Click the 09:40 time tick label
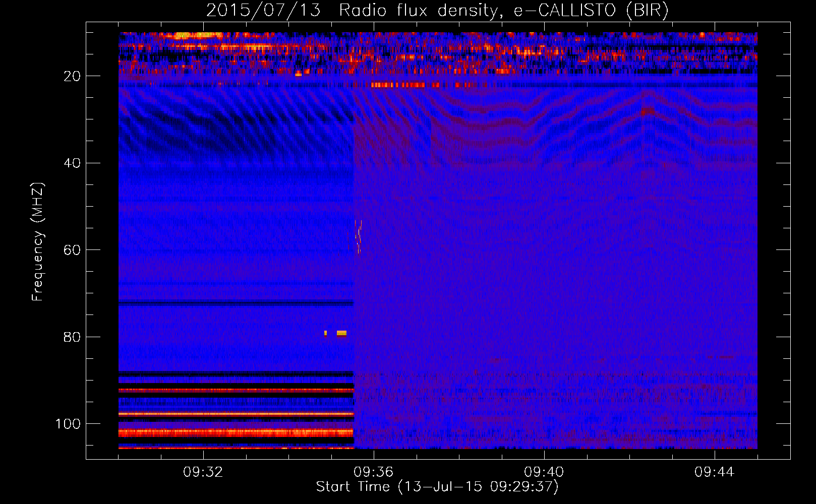The width and height of the screenshot is (816, 504). (544, 472)
